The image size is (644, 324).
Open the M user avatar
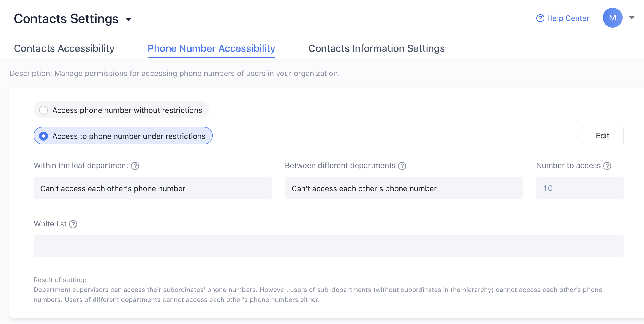click(x=612, y=17)
